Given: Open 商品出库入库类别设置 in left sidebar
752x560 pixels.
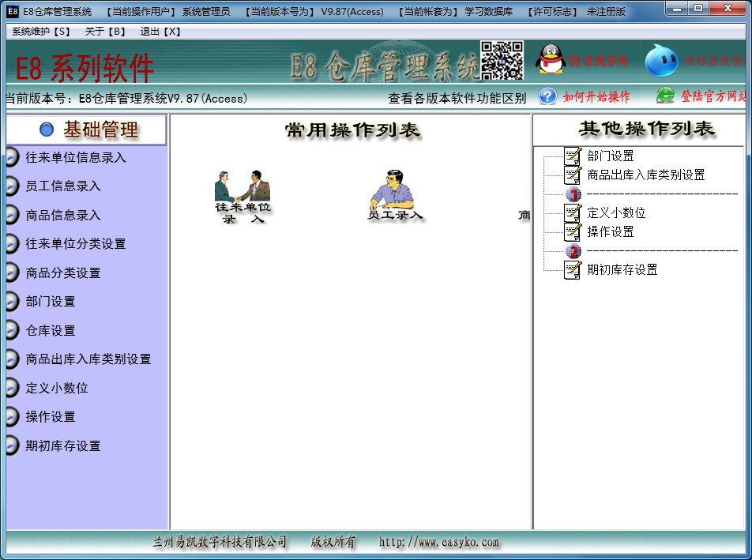Looking at the screenshot, I should pos(88,359).
